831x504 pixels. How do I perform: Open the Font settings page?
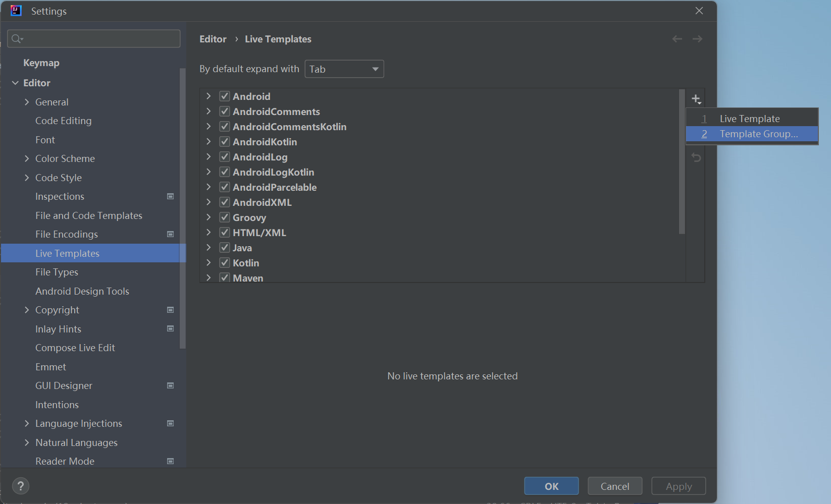point(45,140)
